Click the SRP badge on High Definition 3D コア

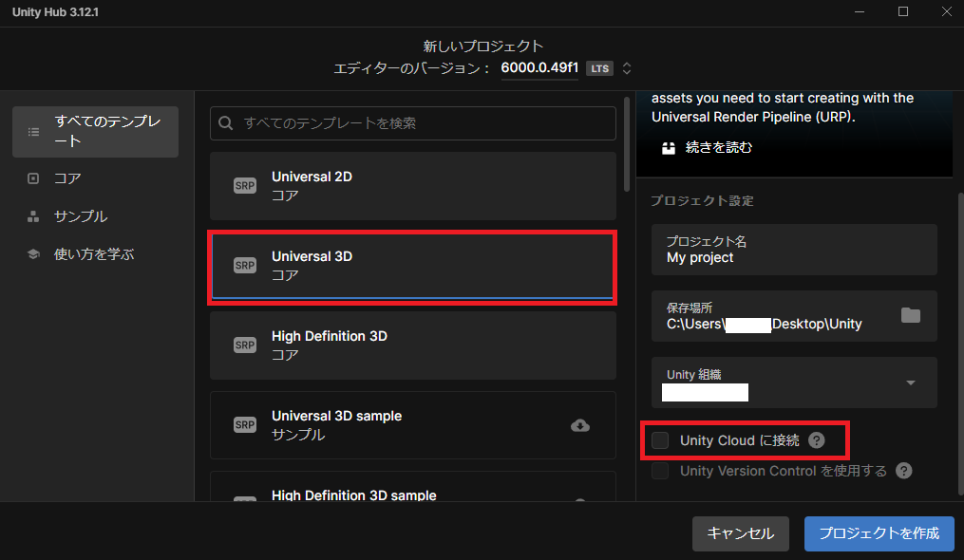245,345
